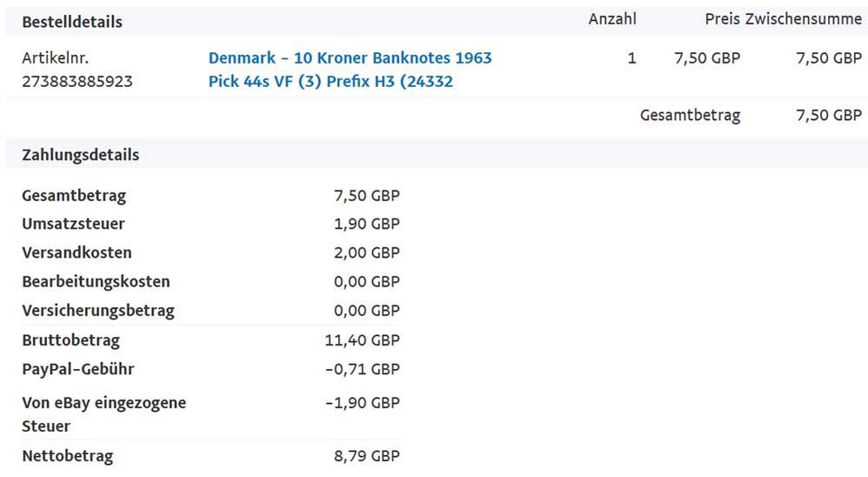Screen dimensions: 868x477
Task: Click the Preis column header
Action: tap(722, 19)
